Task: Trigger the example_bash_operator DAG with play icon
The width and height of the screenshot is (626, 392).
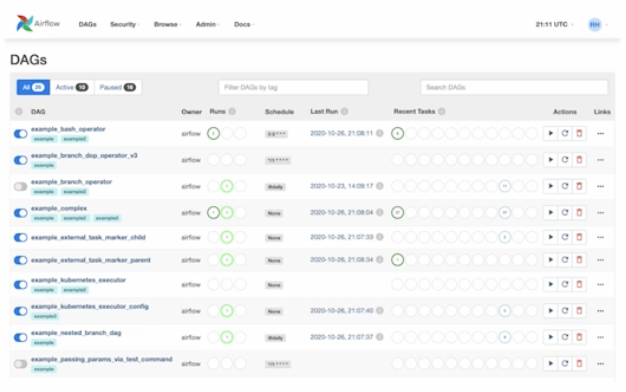Action: (x=551, y=133)
